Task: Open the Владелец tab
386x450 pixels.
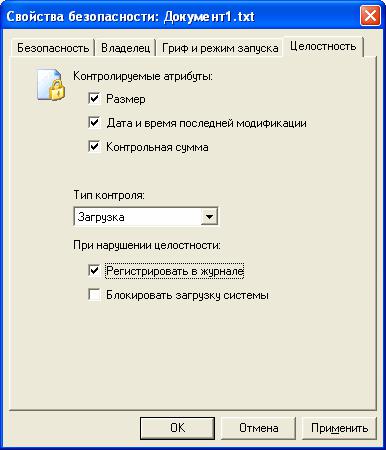Action: (x=126, y=48)
